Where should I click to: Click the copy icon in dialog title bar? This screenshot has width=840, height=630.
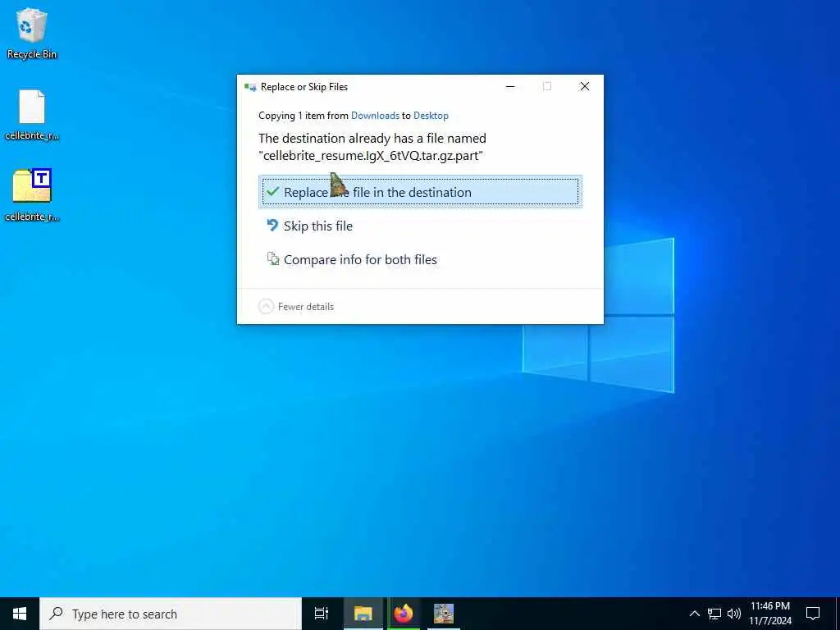[x=250, y=87]
